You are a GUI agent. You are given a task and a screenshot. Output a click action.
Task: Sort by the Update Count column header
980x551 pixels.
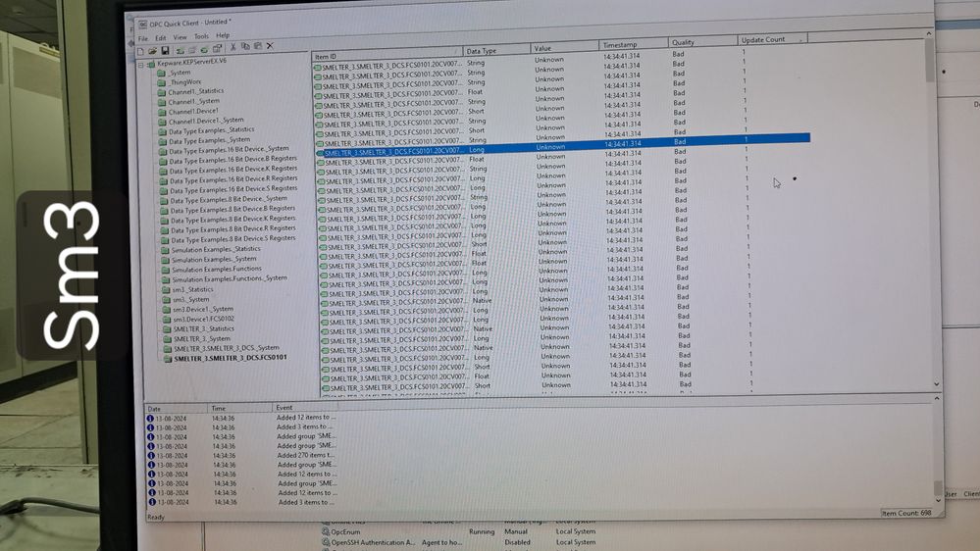[772, 39]
